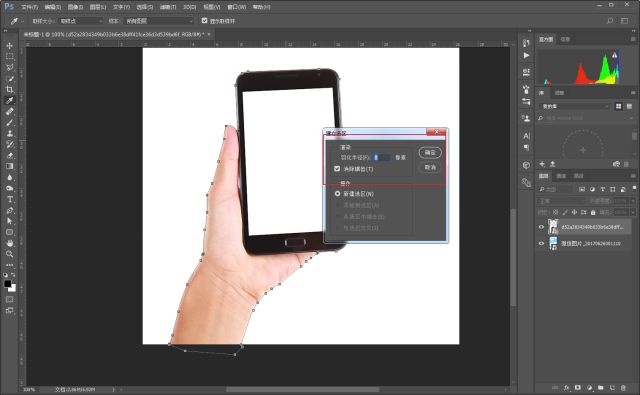640x395 pixels.
Task: Select the Move tool
Action: (x=9, y=46)
